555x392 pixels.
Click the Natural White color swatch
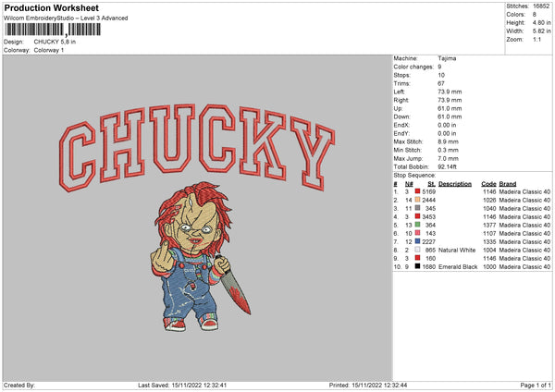pyautogui.click(x=417, y=250)
